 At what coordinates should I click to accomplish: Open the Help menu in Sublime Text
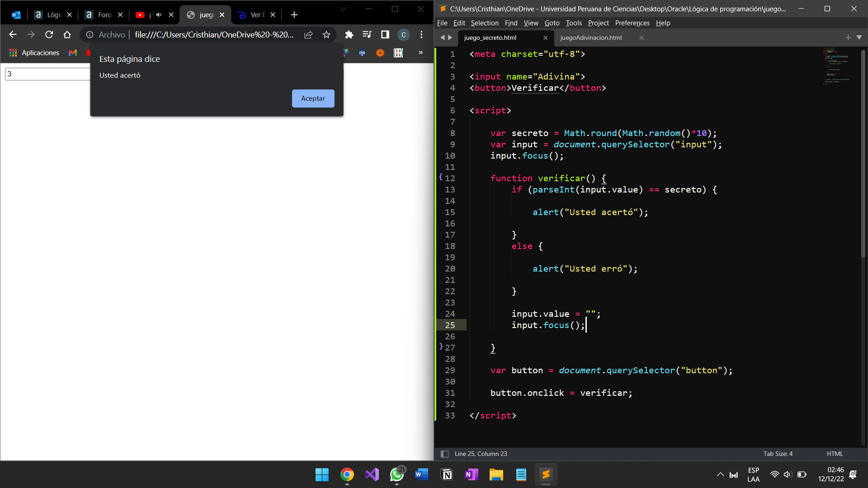point(663,23)
